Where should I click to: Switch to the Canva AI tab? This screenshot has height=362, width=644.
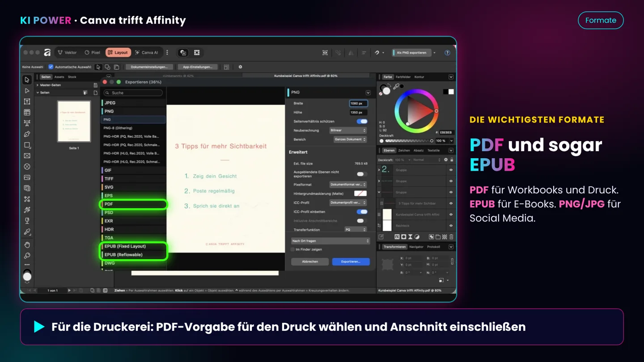coord(147,53)
